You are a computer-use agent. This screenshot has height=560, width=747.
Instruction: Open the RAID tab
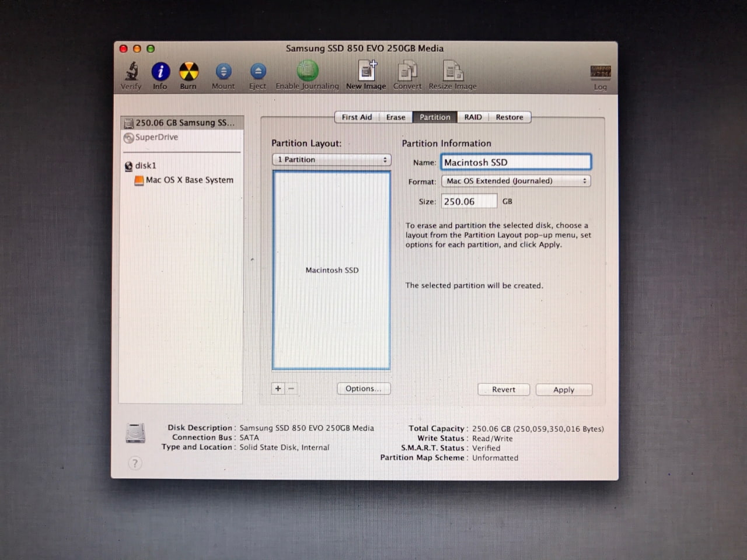pos(473,117)
